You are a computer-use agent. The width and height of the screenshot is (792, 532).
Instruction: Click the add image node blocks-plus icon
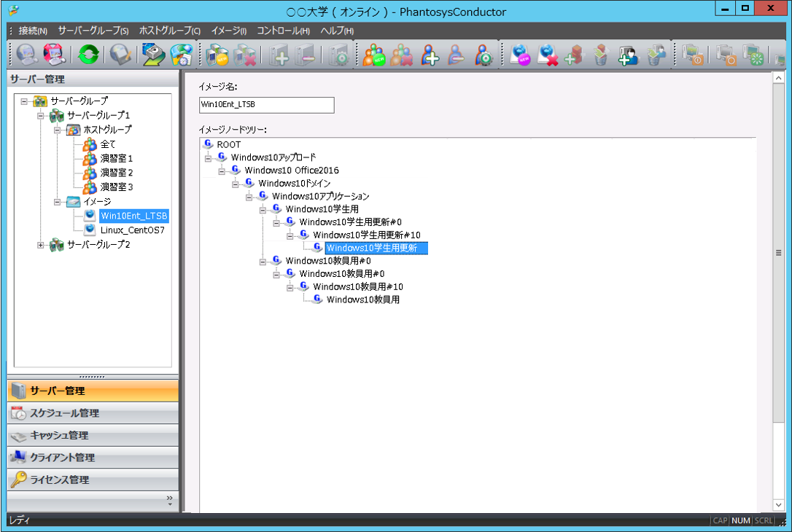point(573,55)
